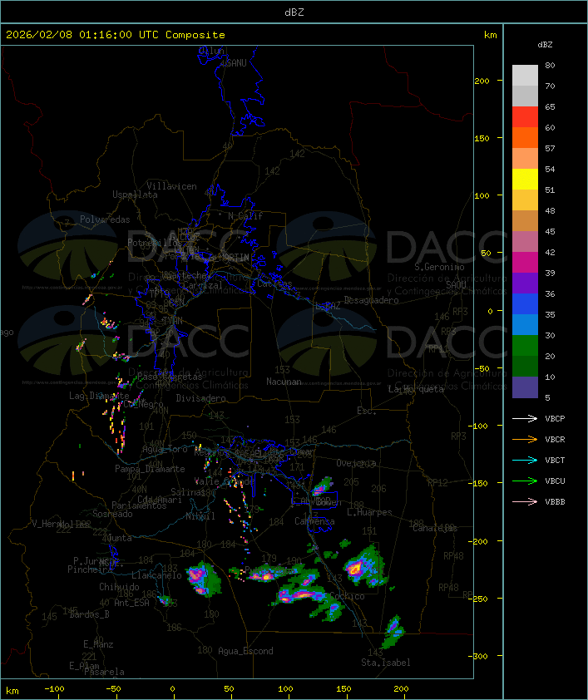Select the blue 35-36 dBZ swatch
The width and height of the screenshot is (588, 700).
pyautogui.click(x=525, y=304)
